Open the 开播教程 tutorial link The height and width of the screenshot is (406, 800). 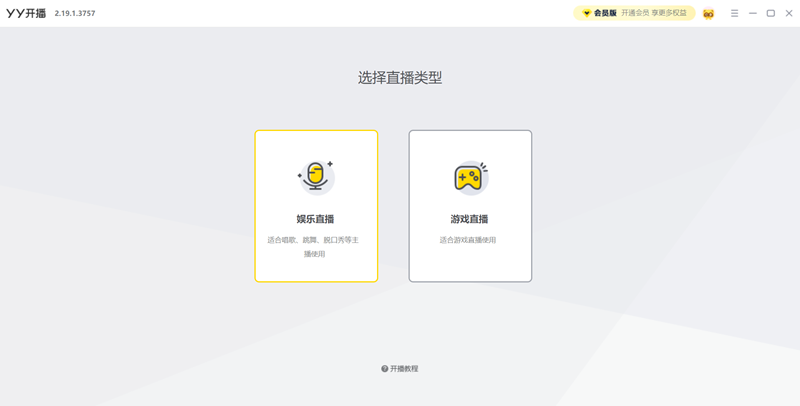[399, 369]
